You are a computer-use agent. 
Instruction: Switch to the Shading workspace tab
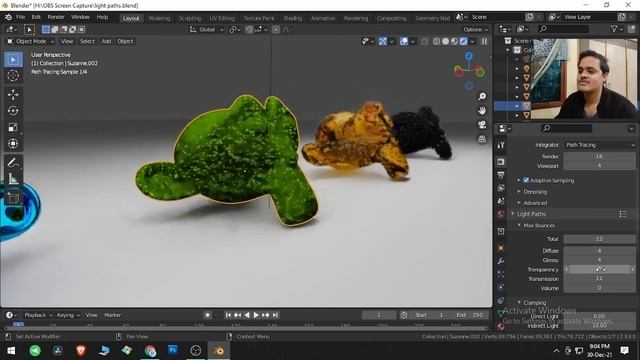[x=293, y=18]
